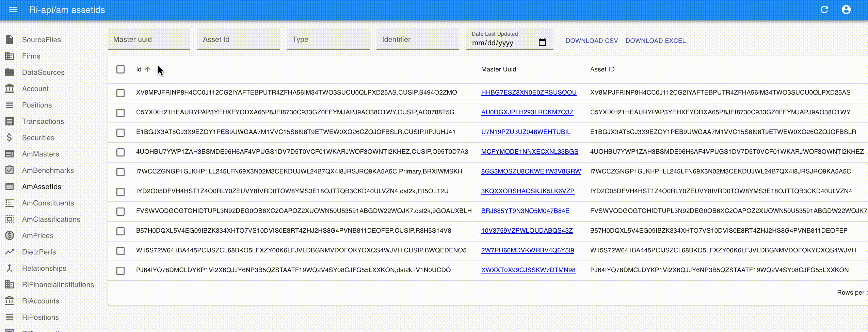
Task: Click the AmMasters icon
Action: 10,154
